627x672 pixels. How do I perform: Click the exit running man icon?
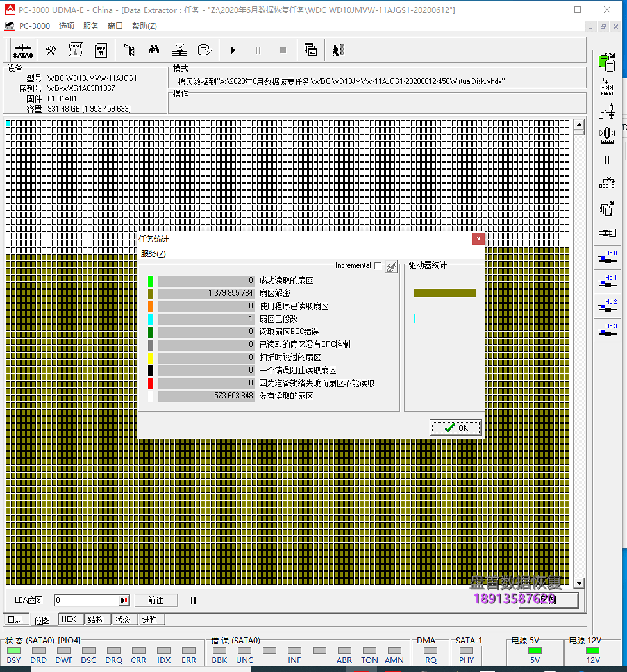(x=339, y=50)
